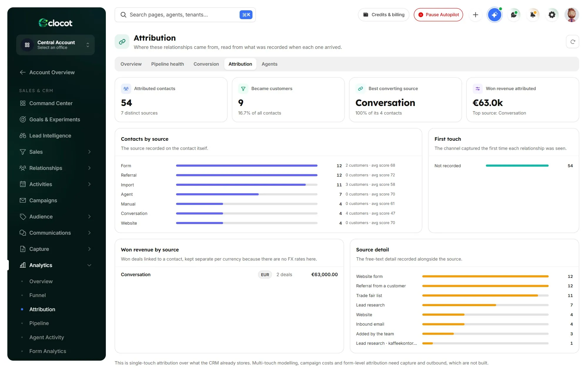Image resolution: width=588 pixels, height=368 pixels.
Task: Expand the Sales menu chevron
Action: (89, 152)
